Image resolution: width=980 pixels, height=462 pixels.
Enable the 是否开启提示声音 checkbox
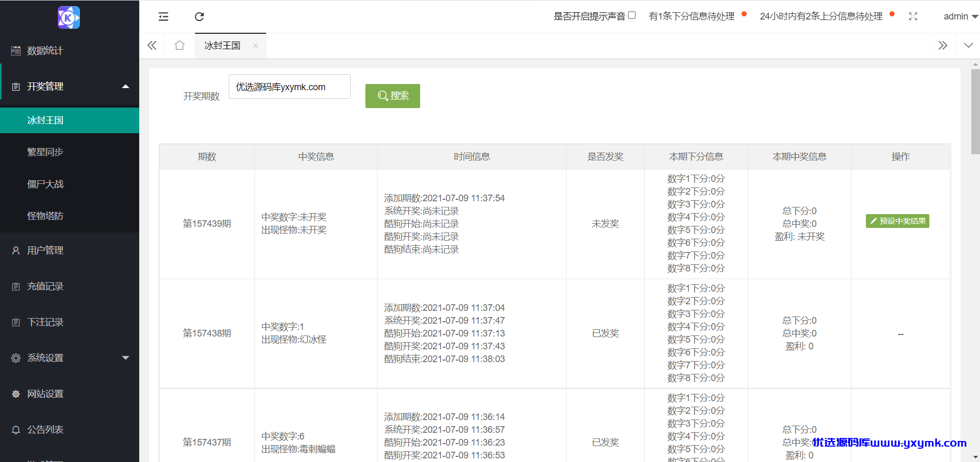(632, 15)
